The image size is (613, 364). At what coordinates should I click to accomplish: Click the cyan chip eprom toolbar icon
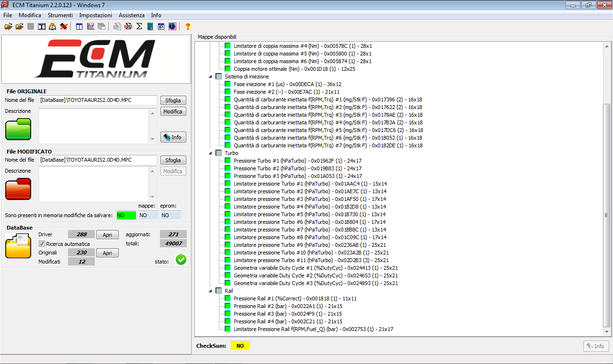[150, 26]
